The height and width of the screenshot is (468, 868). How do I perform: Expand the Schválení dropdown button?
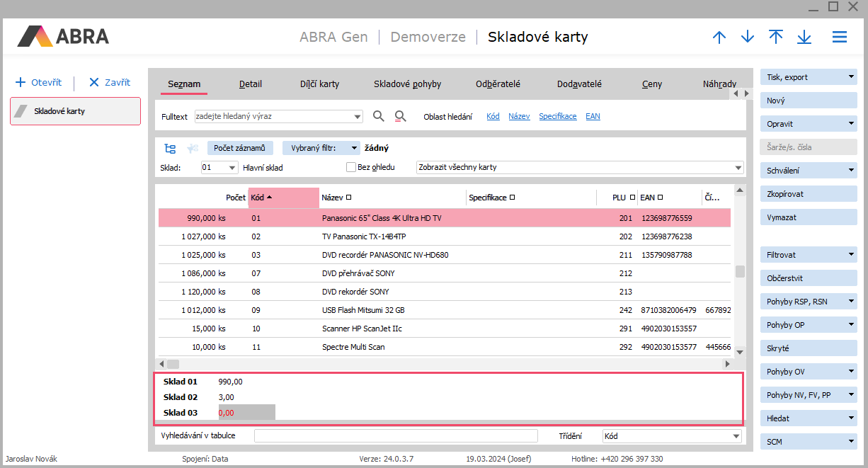tap(852, 171)
